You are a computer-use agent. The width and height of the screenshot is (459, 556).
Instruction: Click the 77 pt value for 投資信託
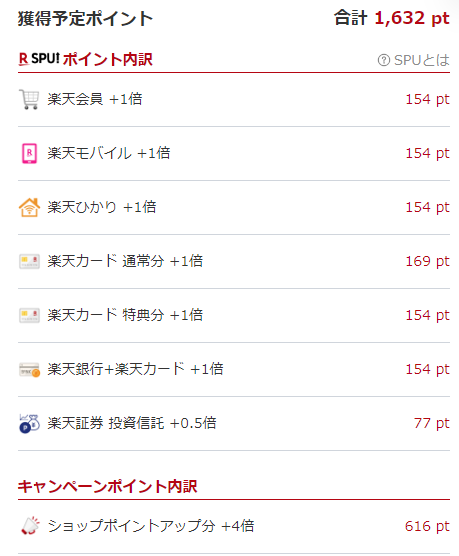tap(431, 423)
